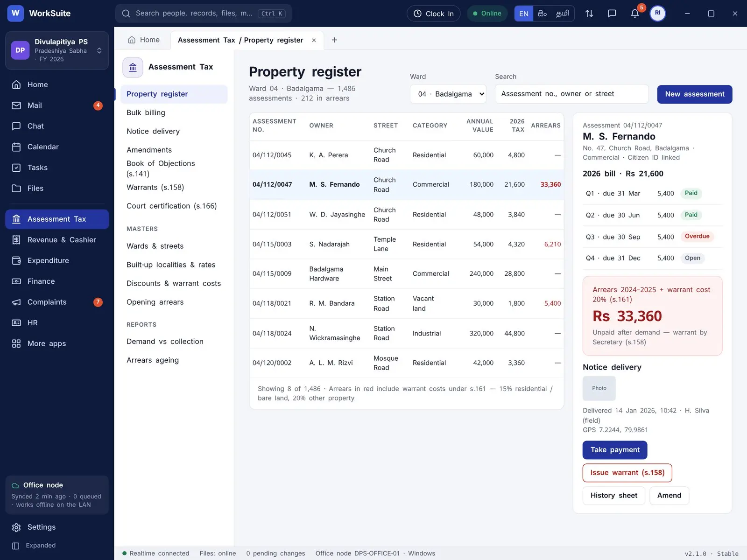Select row 04/112/0045 K. A. Perera
Viewport: 747px width, 560px height.
point(407,155)
